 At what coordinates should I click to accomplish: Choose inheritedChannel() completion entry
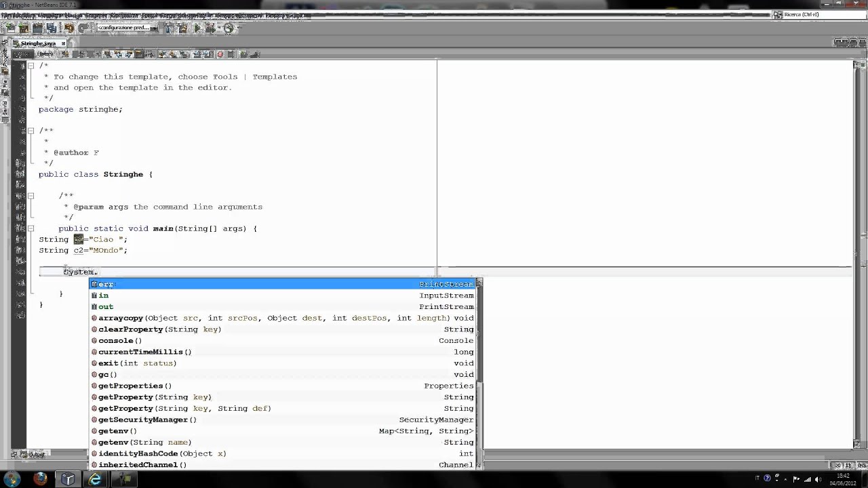point(283,465)
